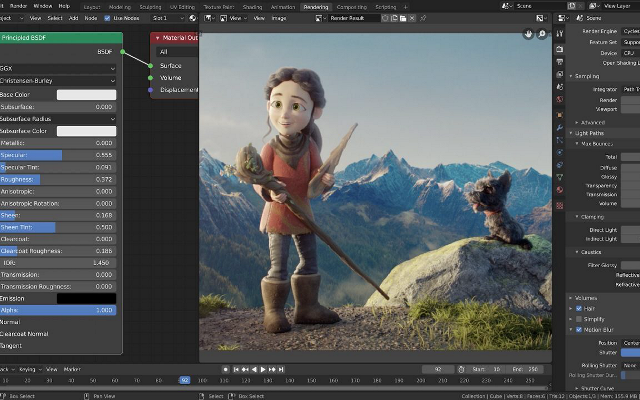
Task: Open the Tool properties tab icon
Action: click(560, 33)
